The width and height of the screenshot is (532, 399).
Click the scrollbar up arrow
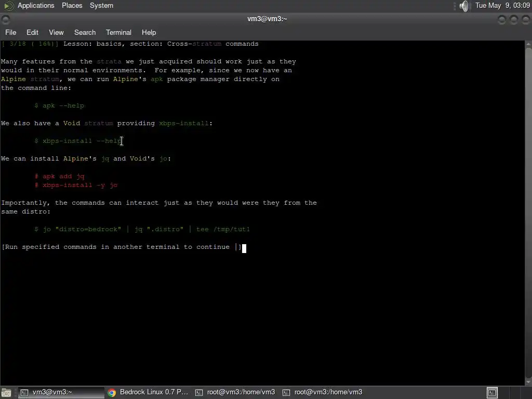click(x=528, y=45)
